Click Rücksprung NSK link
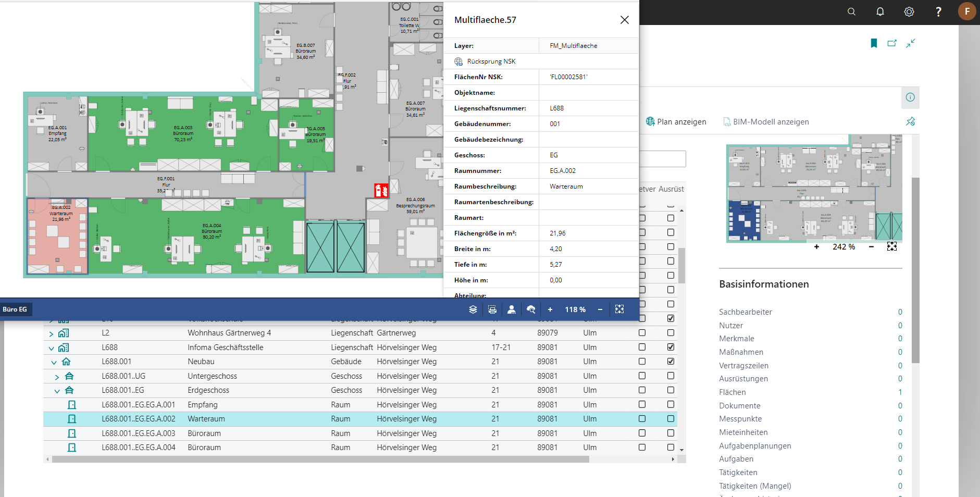This screenshot has width=980, height=497. 491,61
